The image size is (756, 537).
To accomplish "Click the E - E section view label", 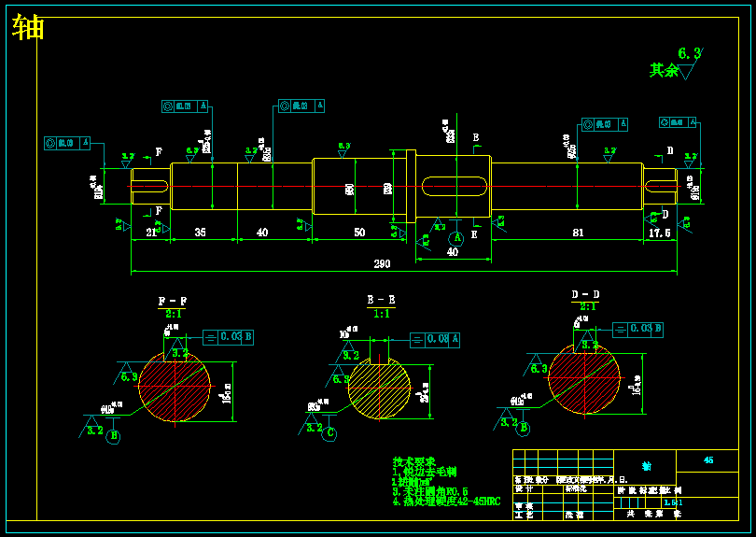I will (x=381, y=300).
